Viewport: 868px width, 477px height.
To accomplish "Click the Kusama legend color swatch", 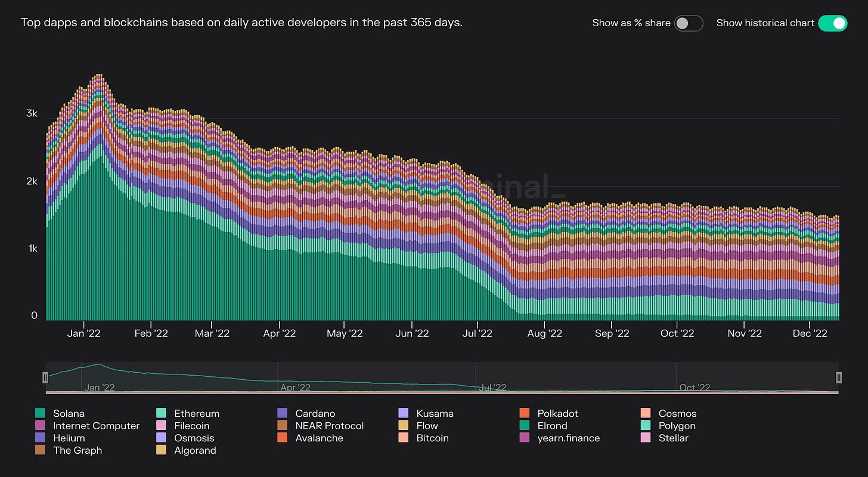I will coord(404,413).
